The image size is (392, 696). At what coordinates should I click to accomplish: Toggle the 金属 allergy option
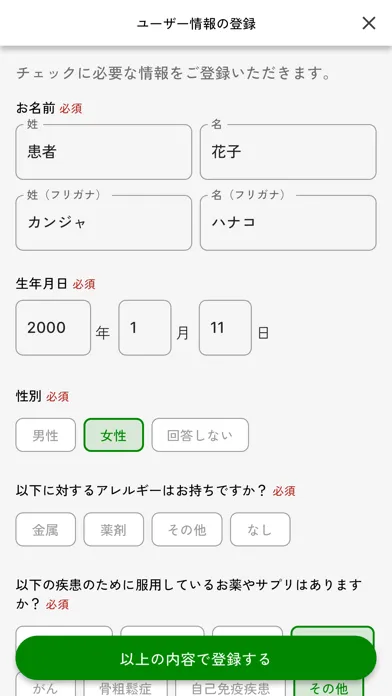coord(46,530)
